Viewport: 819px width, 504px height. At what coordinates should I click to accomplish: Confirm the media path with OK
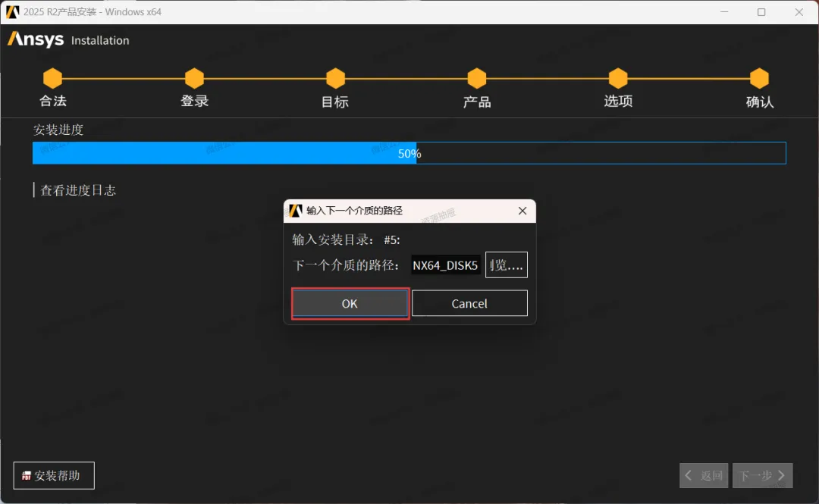(350, 303)
